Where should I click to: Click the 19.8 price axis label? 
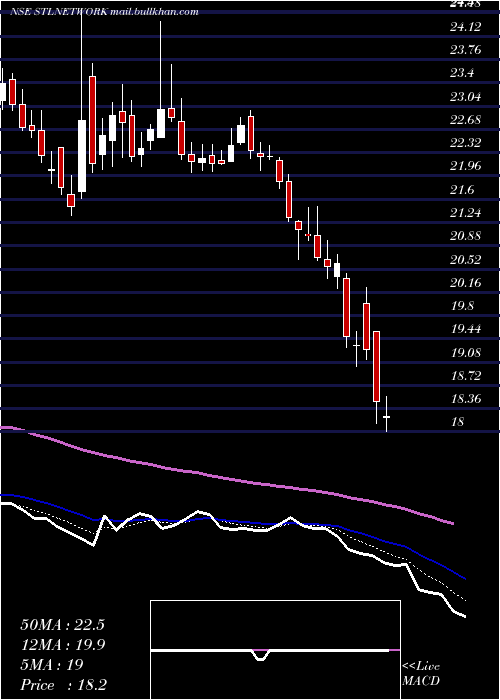click(x=462, y=306)
